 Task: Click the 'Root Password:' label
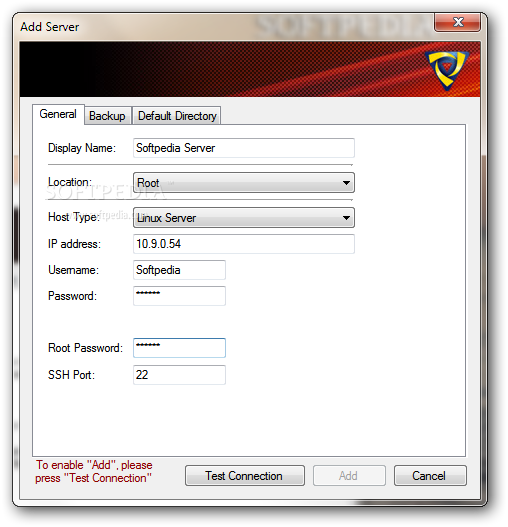coord(85,348)
